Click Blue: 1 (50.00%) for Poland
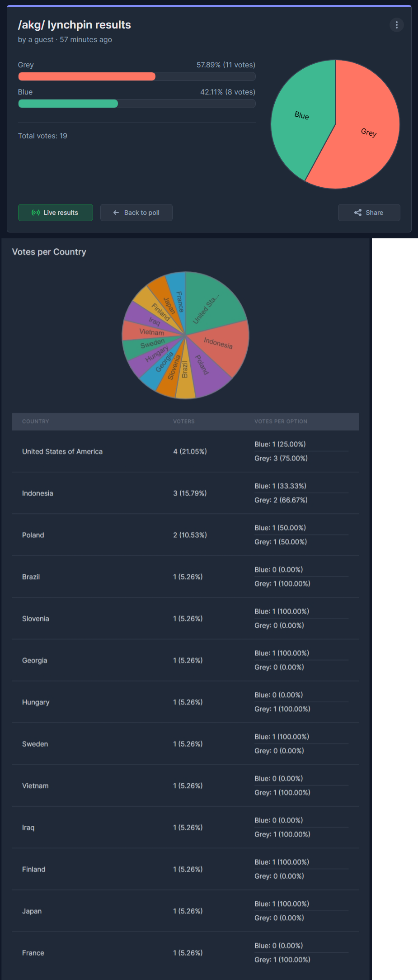418x980 pixels. click(280, 528)
